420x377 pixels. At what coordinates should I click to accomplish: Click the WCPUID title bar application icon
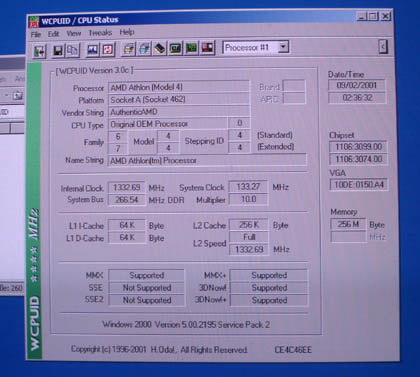[x=34, y=22]
